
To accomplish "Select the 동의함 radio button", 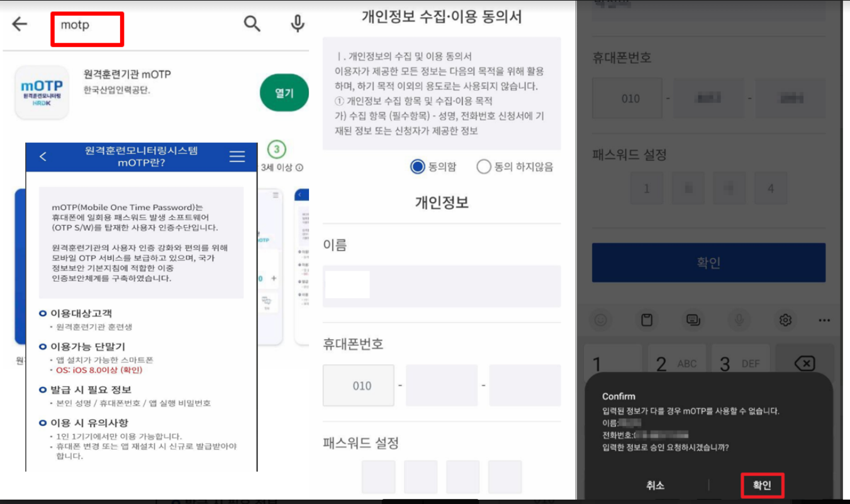I will (x=417, y=167).
